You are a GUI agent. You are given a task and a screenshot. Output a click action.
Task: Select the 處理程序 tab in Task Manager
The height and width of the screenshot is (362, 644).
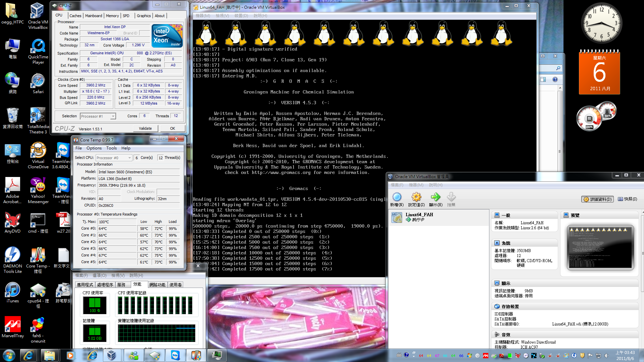point(105,285)
